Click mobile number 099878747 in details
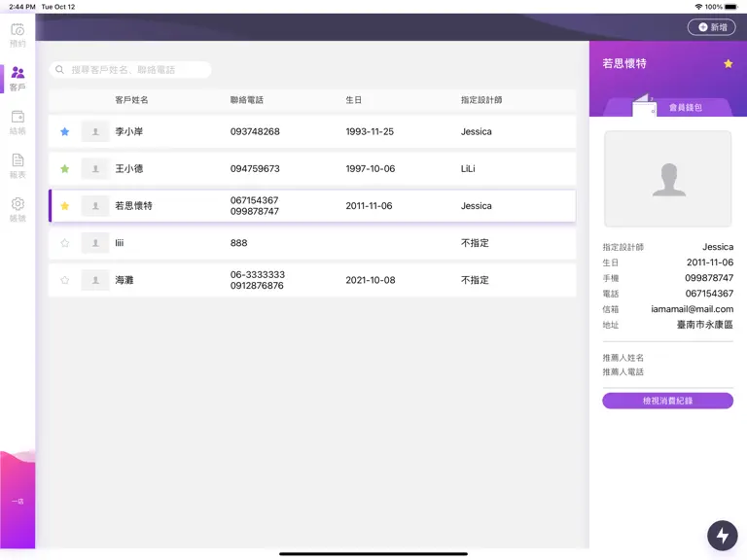 [709, 278]
